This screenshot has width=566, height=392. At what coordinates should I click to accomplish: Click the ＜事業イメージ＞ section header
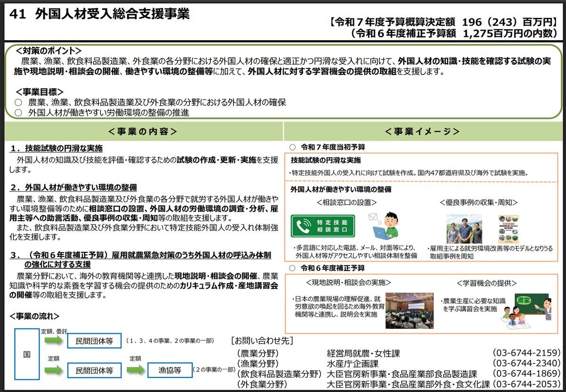click(x=422, y=131)
